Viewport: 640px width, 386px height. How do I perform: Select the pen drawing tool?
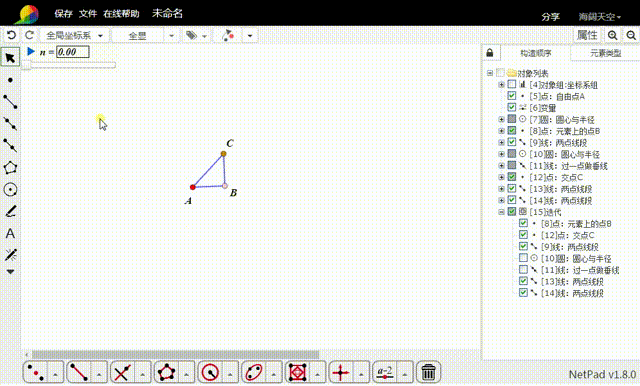(10, 211)
